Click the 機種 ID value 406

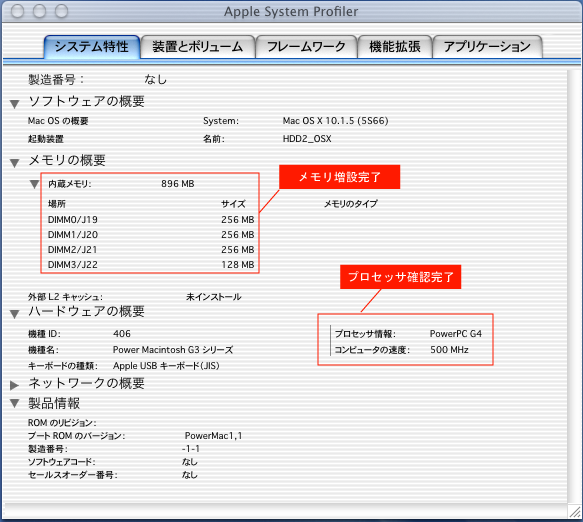pyautogui.click(x=122, y=334)
